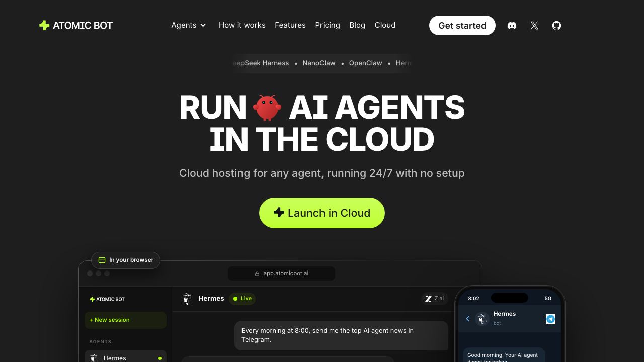This screenshot has width=644, height=362.
Task: Open the Pricing nav link
Action: tap(328, 25)
